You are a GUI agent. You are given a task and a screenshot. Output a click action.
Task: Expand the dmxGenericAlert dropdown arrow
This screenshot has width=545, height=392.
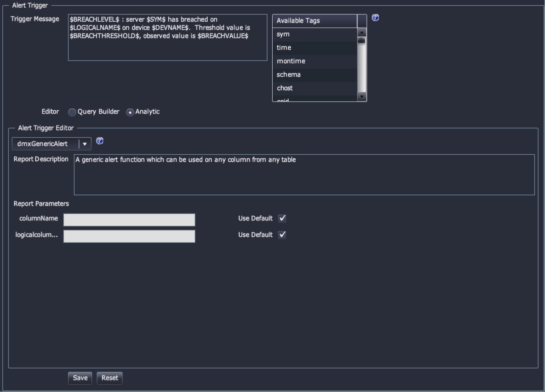pos(85,144)
